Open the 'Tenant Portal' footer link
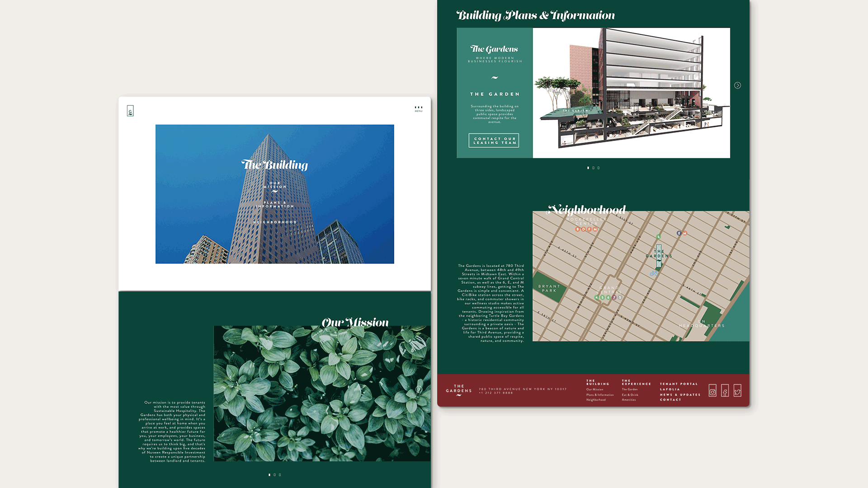Viewport: 868px width, 488px height. [678, 383]
